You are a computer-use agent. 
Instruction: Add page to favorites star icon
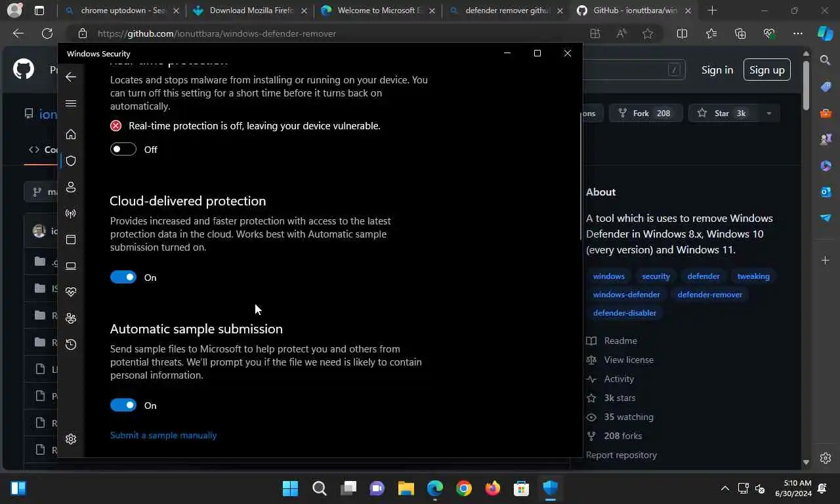point(648,33)
